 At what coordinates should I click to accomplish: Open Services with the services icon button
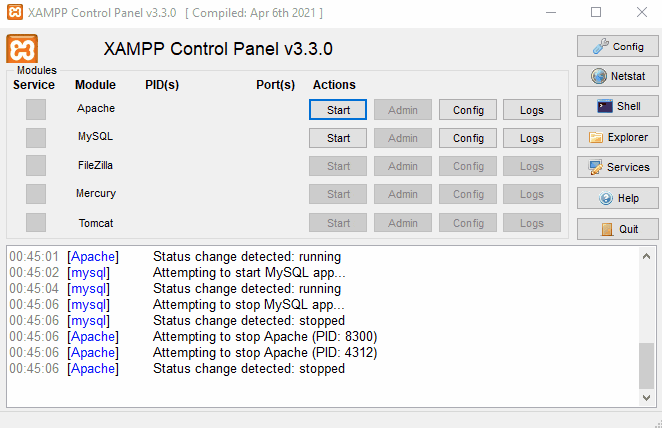pos(617,167)
